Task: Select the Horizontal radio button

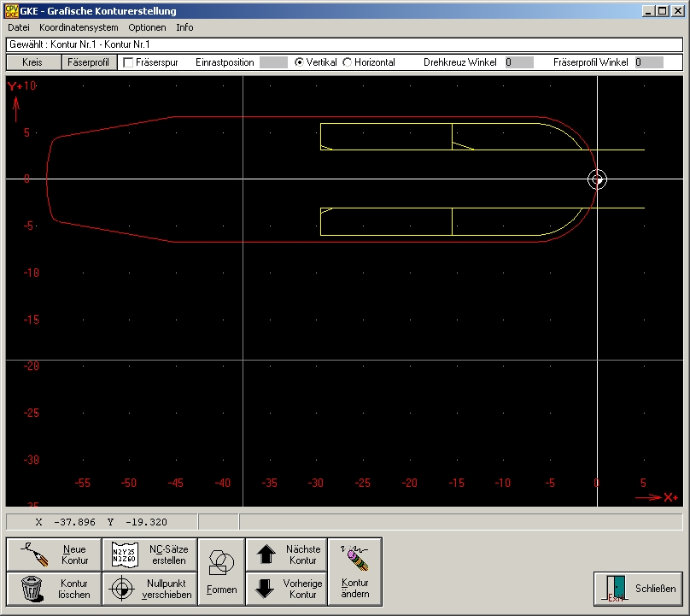Action: click(348, 62)
